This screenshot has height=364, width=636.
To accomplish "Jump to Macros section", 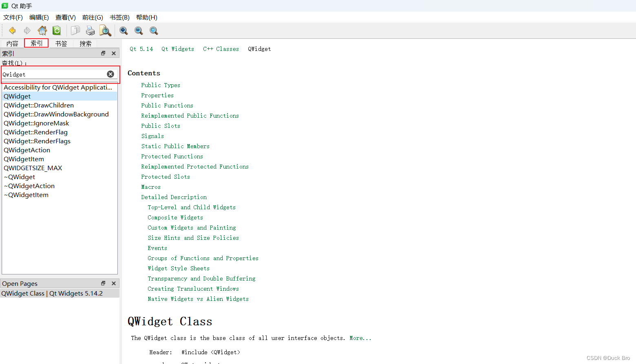I will click(x=151, y=187).
